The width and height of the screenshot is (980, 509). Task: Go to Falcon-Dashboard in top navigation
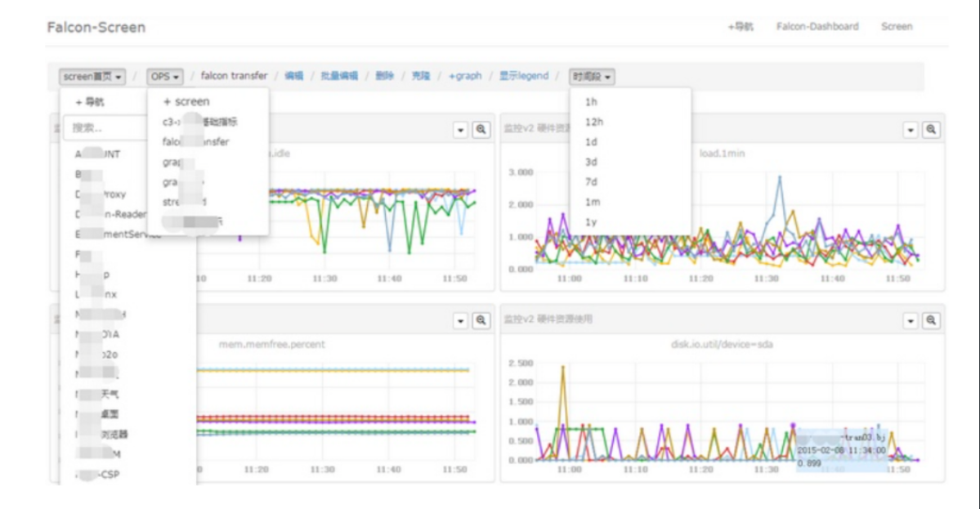click(817, 26)
